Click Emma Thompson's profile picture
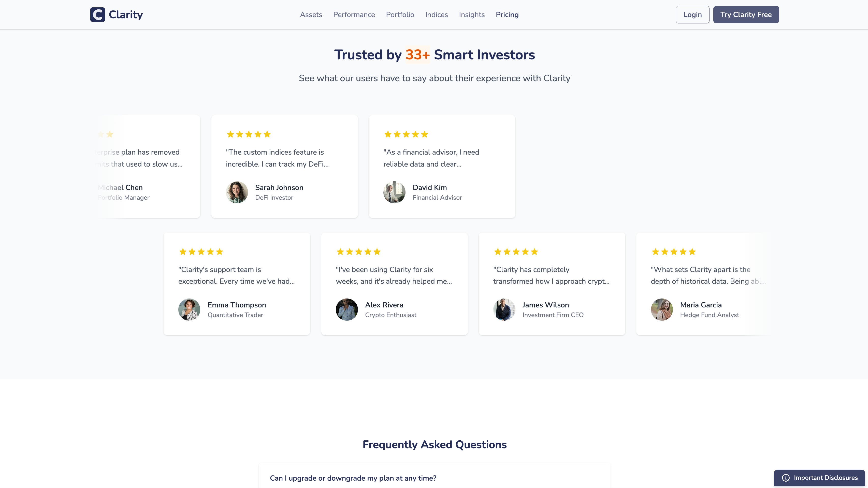This screenshot has height=488, width=868. coord(189,310)
